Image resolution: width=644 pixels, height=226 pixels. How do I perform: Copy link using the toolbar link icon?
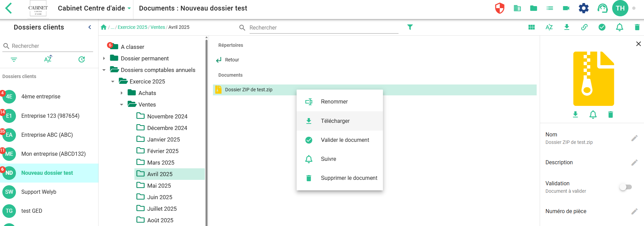(x=584, y=27)
